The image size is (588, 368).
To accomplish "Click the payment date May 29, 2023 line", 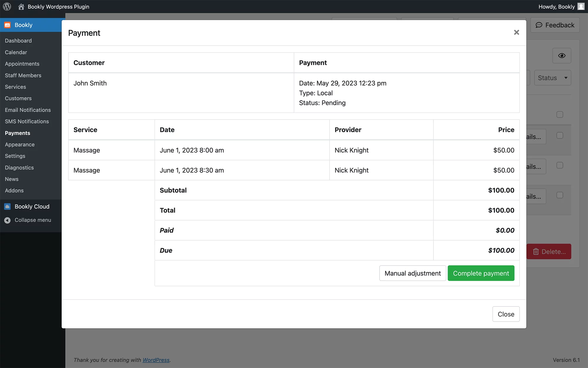I will click(343, 83).
